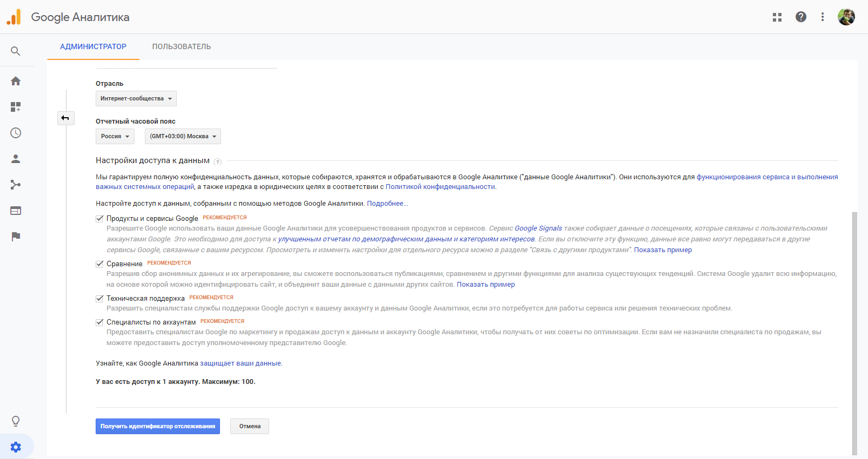Open Customization dashboards icon in sidebar
This screenshot has width=868, height=459.
click(16, 107)
